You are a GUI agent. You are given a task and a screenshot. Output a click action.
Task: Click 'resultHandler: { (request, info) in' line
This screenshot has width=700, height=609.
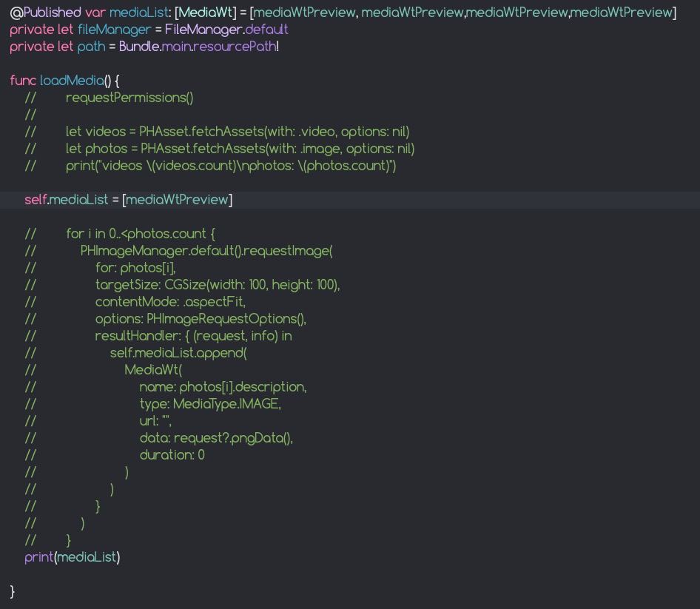(193, 335)
